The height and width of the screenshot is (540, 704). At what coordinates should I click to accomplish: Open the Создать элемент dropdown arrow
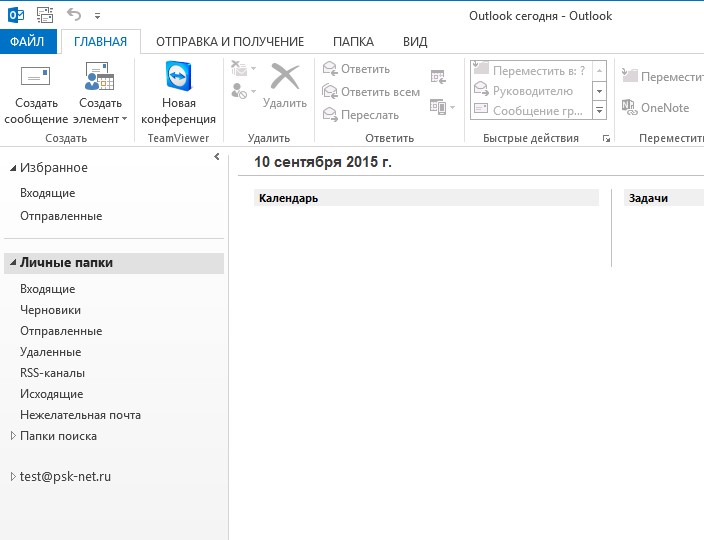click(x=125, y=119)
